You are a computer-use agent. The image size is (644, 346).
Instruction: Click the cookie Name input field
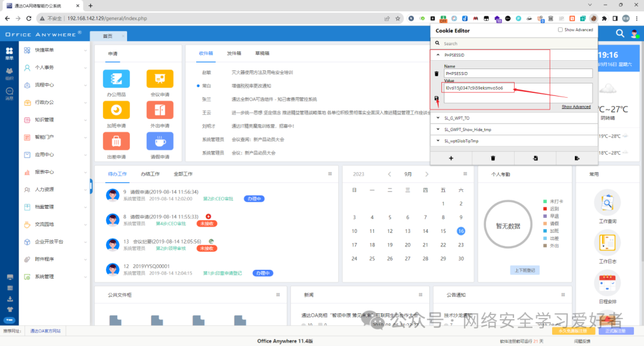click(518, 73)
